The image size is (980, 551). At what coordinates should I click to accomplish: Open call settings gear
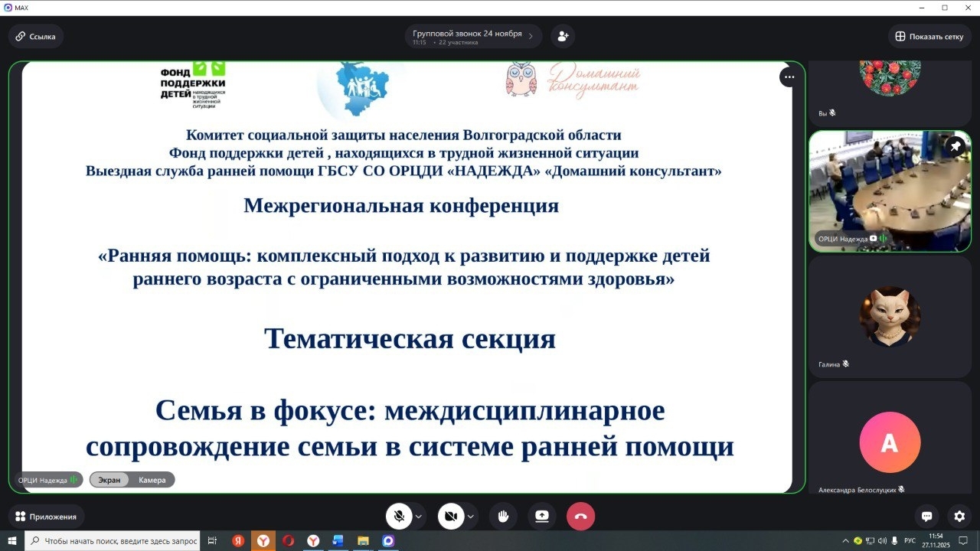[x=959, y=517]
